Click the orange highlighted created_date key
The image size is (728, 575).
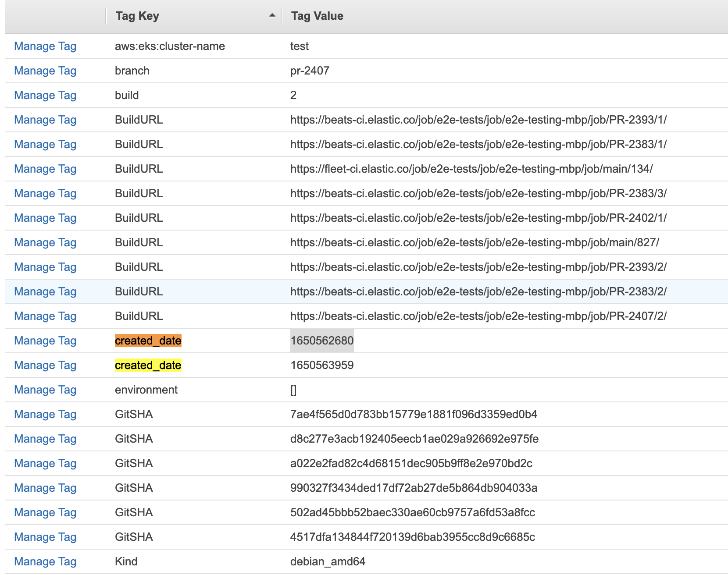pos(148,341)
